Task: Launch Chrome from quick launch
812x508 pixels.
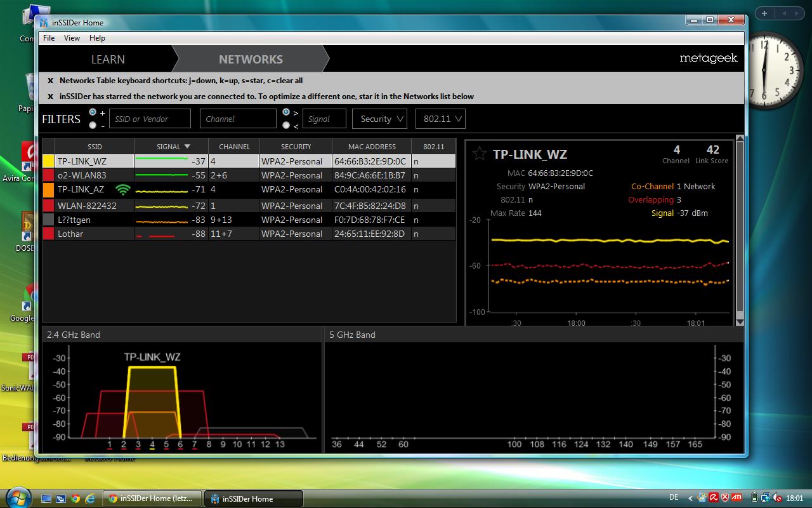Action: [x=75, y=498]
